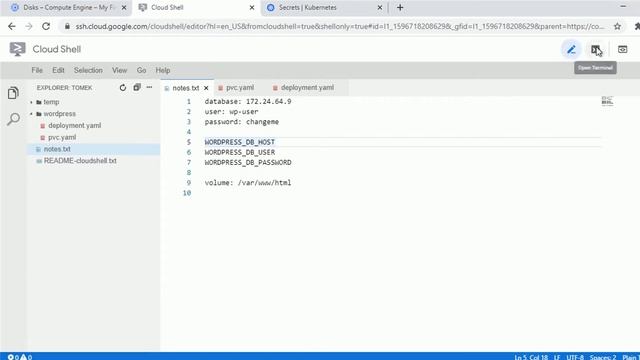The height and width of the screenshot is (360, 640).
Task: Open the Explorer files icon in sidebar
Action: pos(13,93)
